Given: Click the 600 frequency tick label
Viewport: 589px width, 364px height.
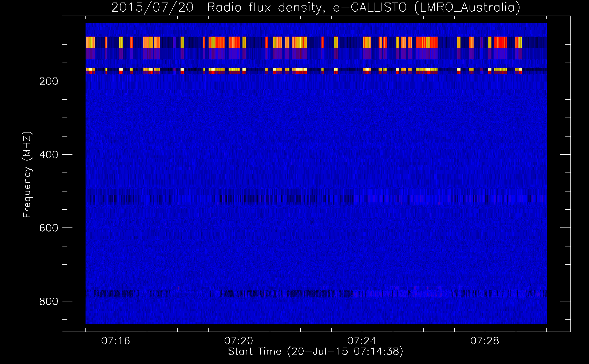Looking at the screenshot, I should 49,228.
